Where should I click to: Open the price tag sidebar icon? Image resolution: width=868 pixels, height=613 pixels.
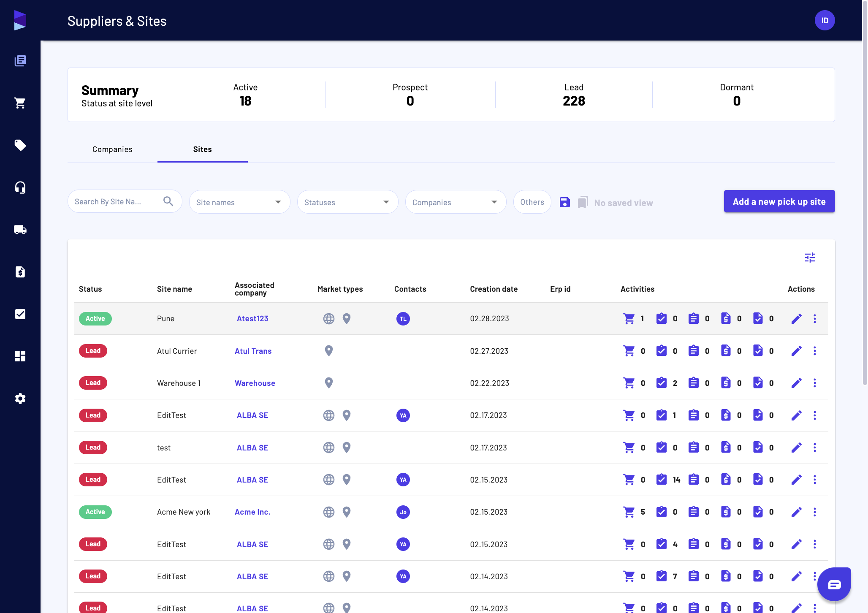click(x=20, y=145)
